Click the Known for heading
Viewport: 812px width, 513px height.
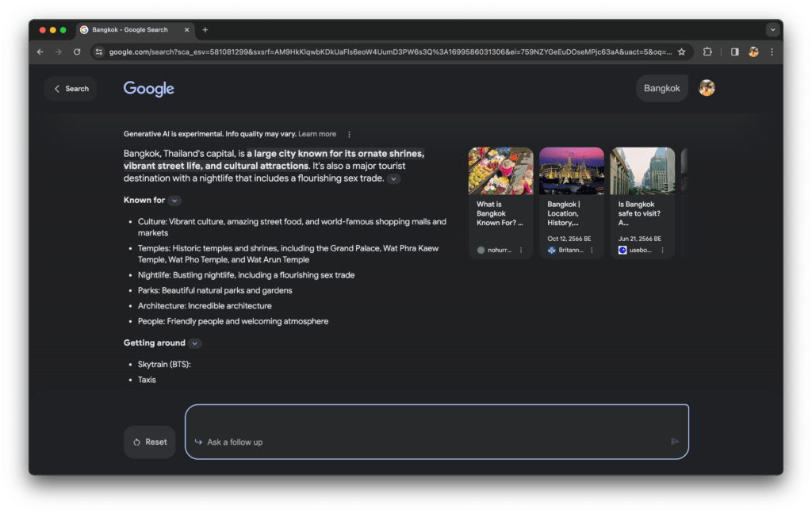144,201
